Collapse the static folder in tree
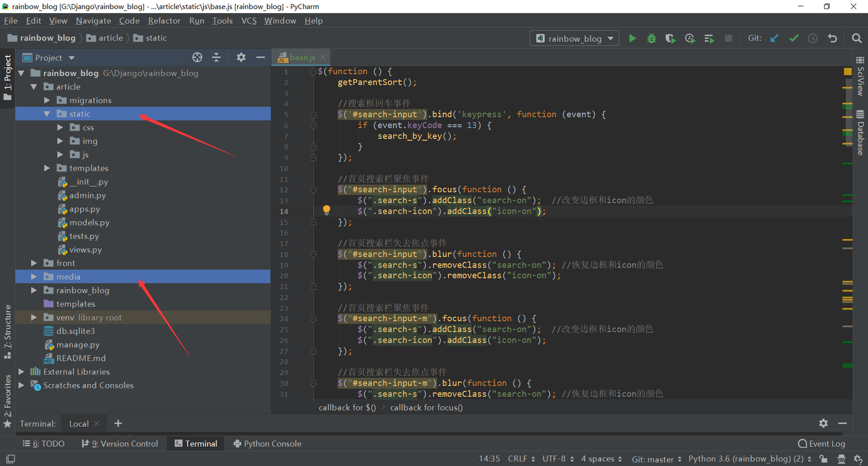The height and width of the screenshot is (466, 868). coord(47,114)
